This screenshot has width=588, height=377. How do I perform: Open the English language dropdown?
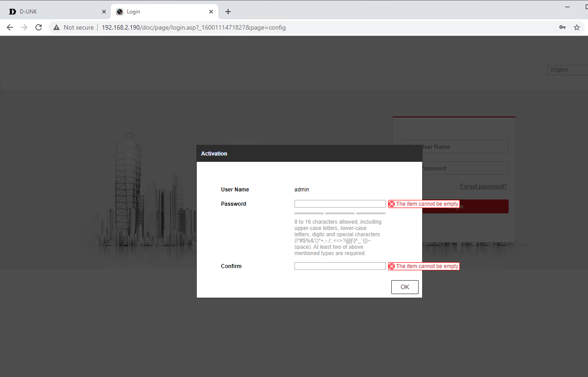coord(567,70)
